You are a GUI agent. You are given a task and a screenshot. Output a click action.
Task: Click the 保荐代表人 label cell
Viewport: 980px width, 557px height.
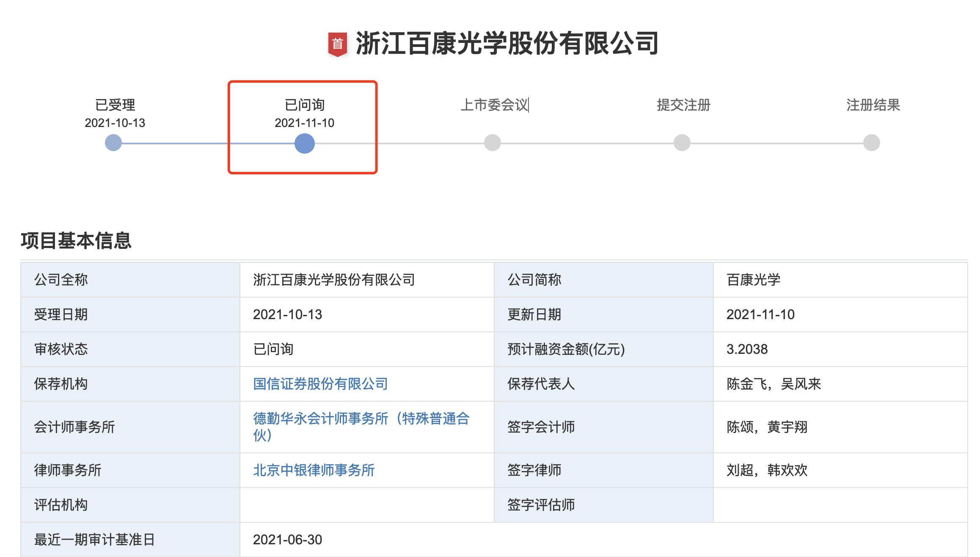(604, 384)
